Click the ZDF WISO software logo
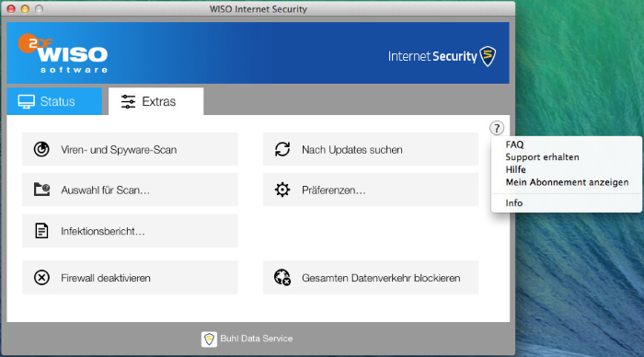The image size is (644, 357). (63, 53)
